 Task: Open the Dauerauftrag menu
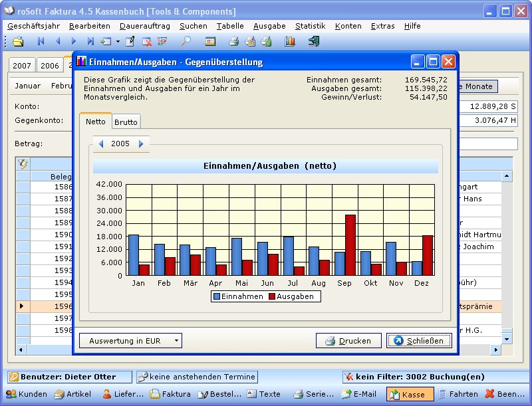[x=144, y=26]
